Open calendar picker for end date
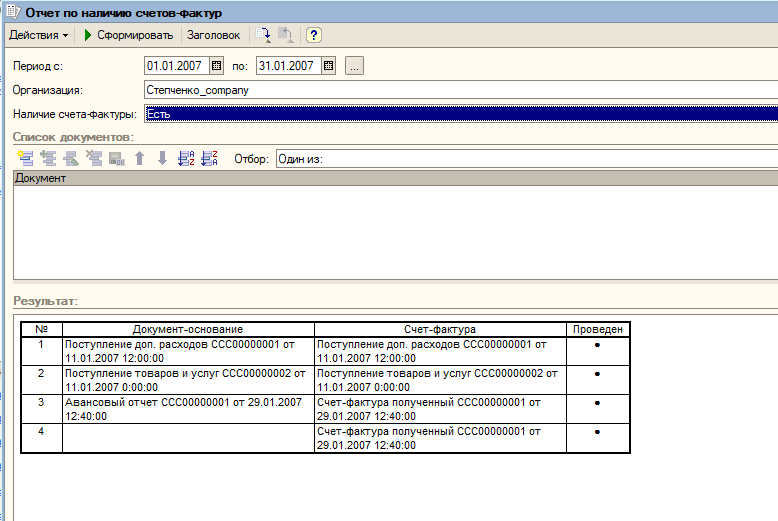Image resolution: width=778 pixels, height=521 pixels. coord(328,66)
